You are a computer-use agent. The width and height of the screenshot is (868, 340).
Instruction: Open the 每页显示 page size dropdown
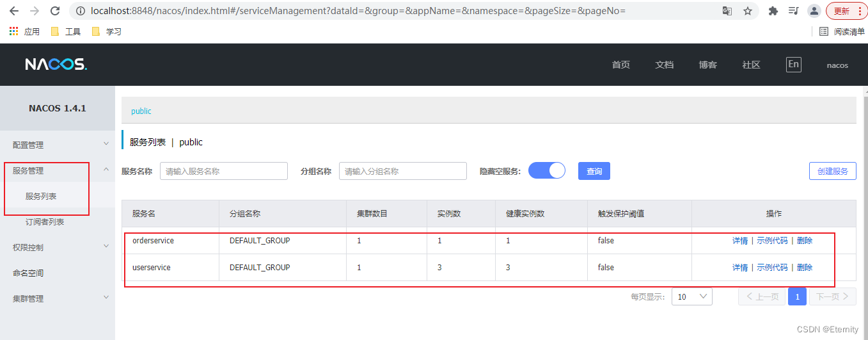coord(691,296)
